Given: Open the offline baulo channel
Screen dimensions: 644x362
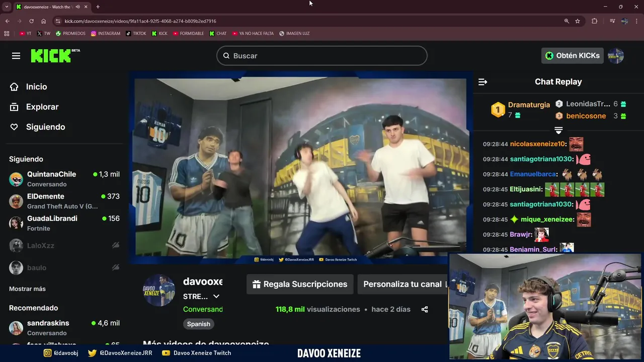Looking at the screenshot, I should 64,267.
